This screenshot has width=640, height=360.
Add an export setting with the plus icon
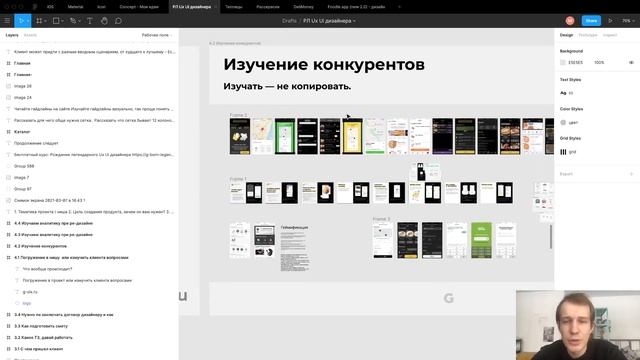pos(631,174)
